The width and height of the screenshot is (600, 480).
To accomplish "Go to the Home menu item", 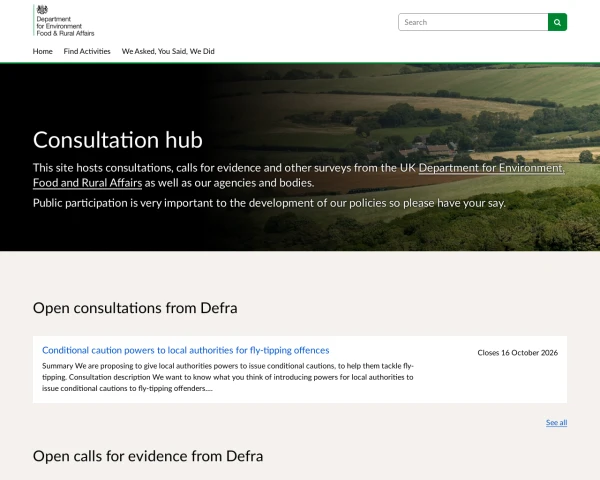I will [x=42, y=51].
